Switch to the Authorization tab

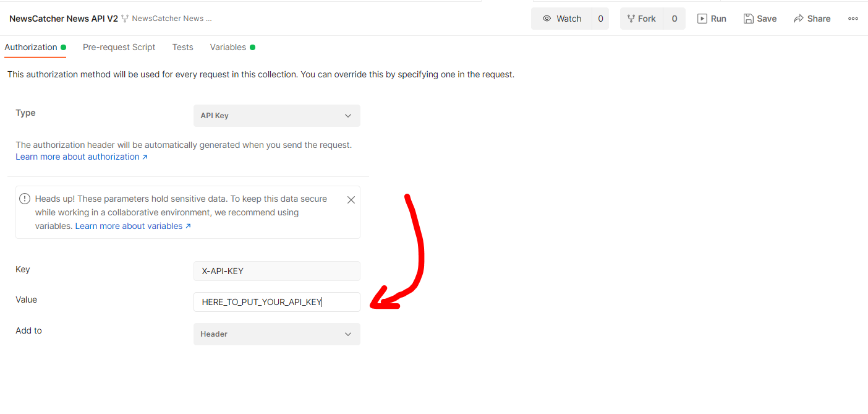click(35, 47)
